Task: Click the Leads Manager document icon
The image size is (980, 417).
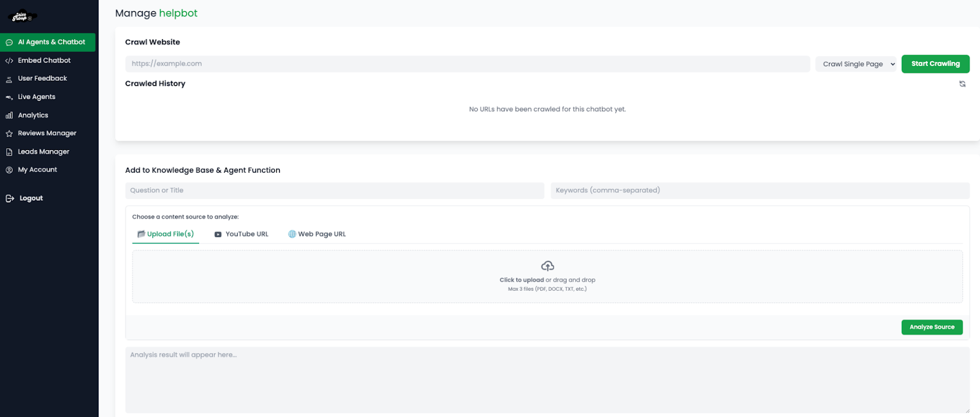Action: [x=9, y=152]
